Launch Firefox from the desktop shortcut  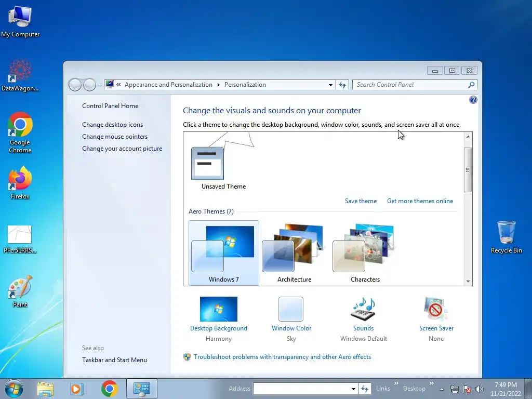(x=20, y=183)
